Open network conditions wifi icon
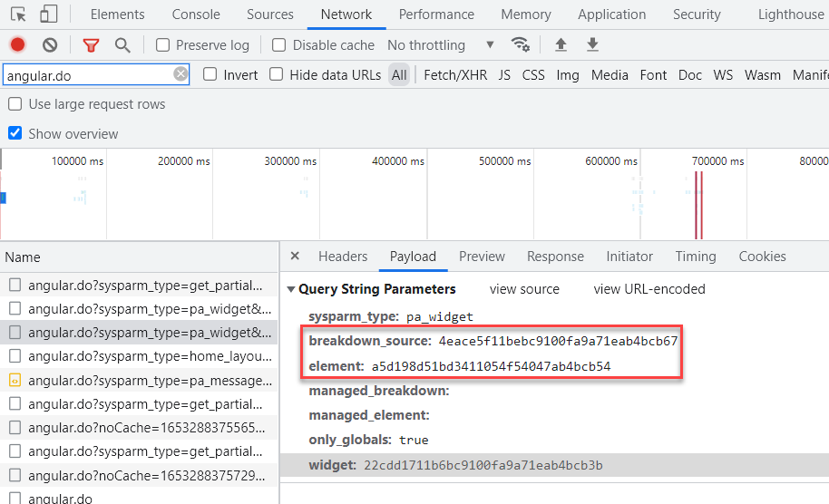829x504 pixels. 521,45
